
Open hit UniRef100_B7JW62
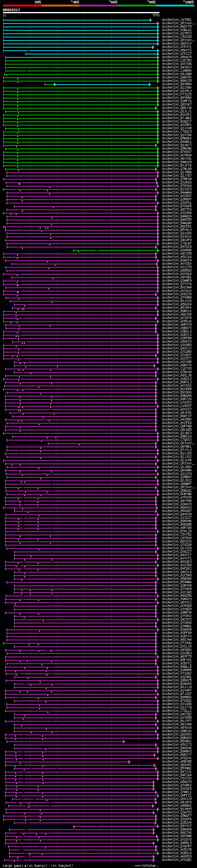pyautogui.click(x=177, y=118)
